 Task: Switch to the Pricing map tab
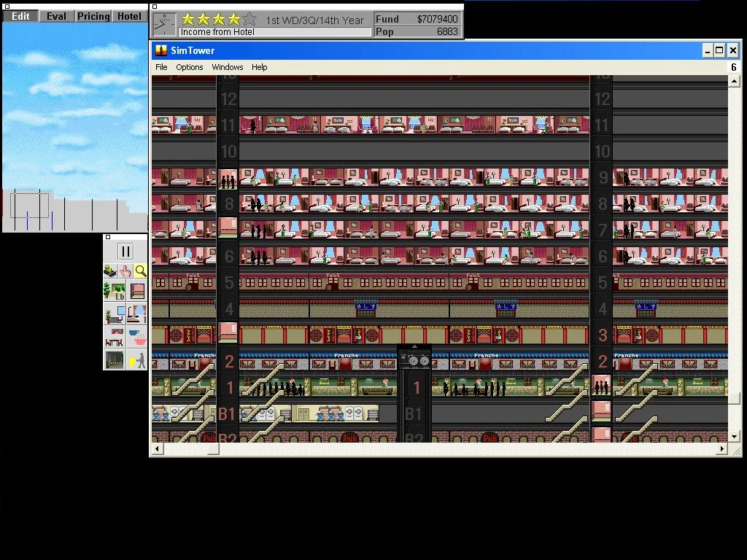coord(93,16)
